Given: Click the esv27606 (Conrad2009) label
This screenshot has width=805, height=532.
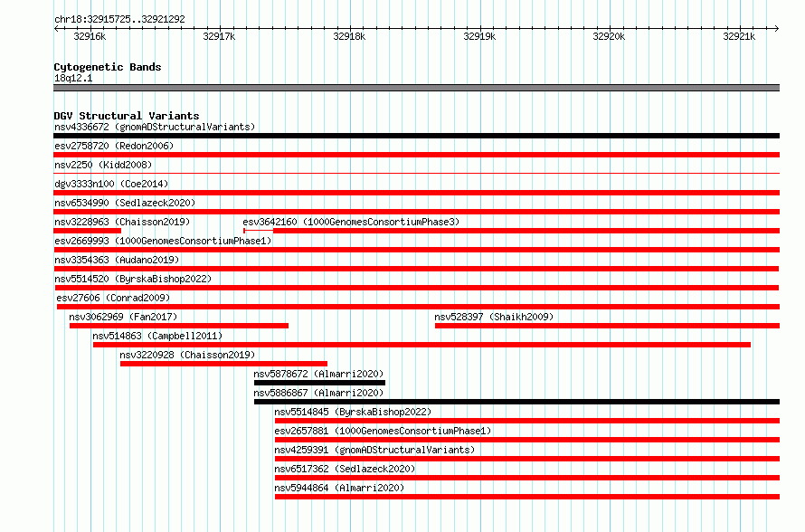Looking at the screenshot, I should pyautogui.click(x=113, y=298).
